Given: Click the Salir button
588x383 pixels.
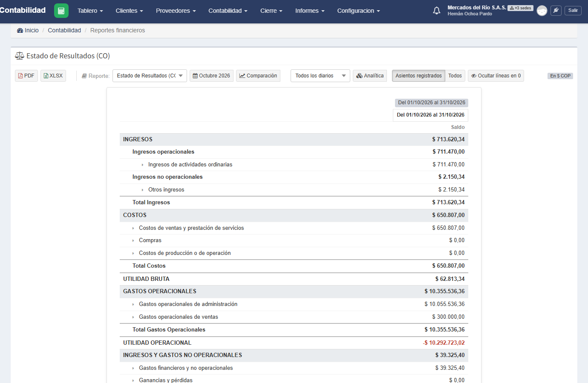Looking at the screenshot, I should (x=573, y=11).
